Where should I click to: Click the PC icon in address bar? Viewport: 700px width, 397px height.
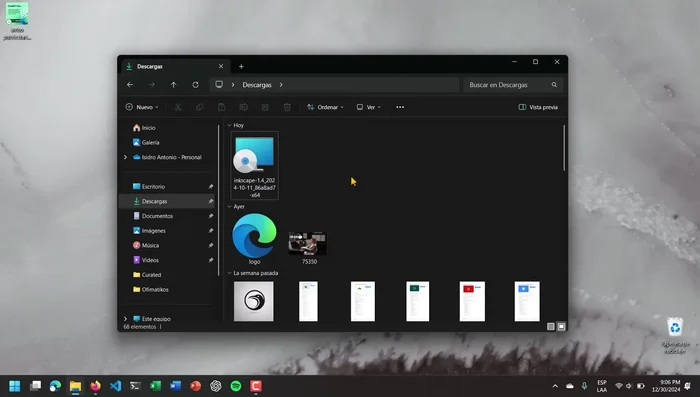click(219, 84)
